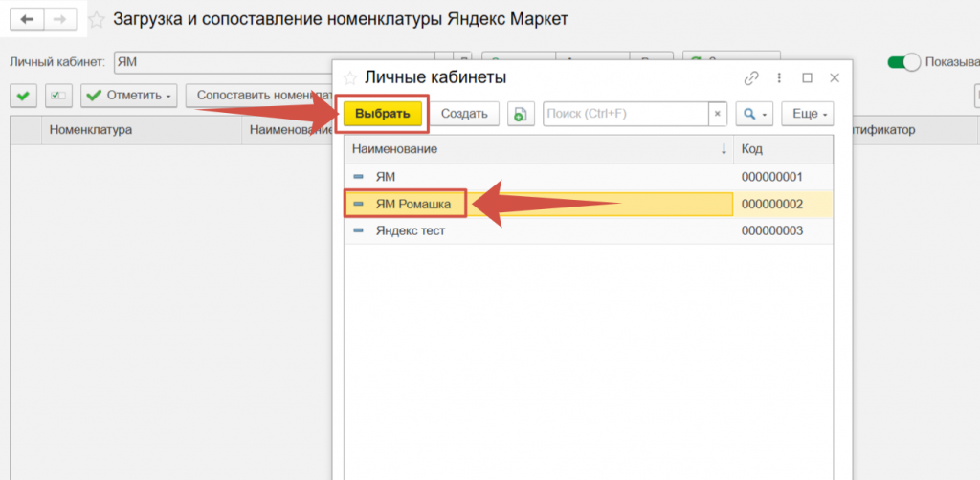Screen dimensions: 980x480
Task: Add main form to favorites star
Action: coord(97,20)
